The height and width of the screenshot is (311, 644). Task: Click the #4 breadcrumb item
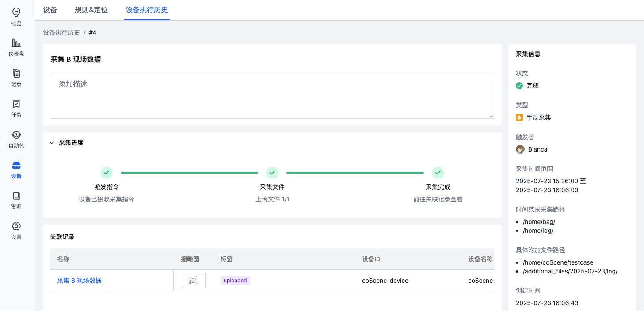[x=93, y=33]
